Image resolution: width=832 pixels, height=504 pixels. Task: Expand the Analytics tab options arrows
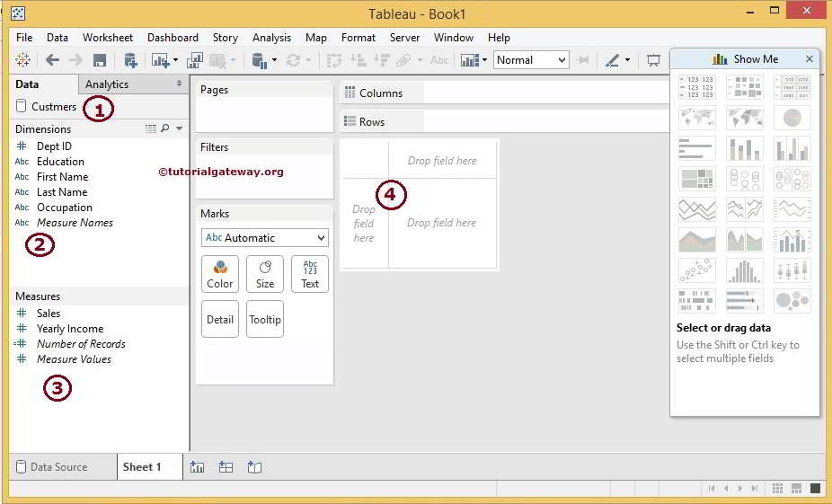[x=180, y=84]
